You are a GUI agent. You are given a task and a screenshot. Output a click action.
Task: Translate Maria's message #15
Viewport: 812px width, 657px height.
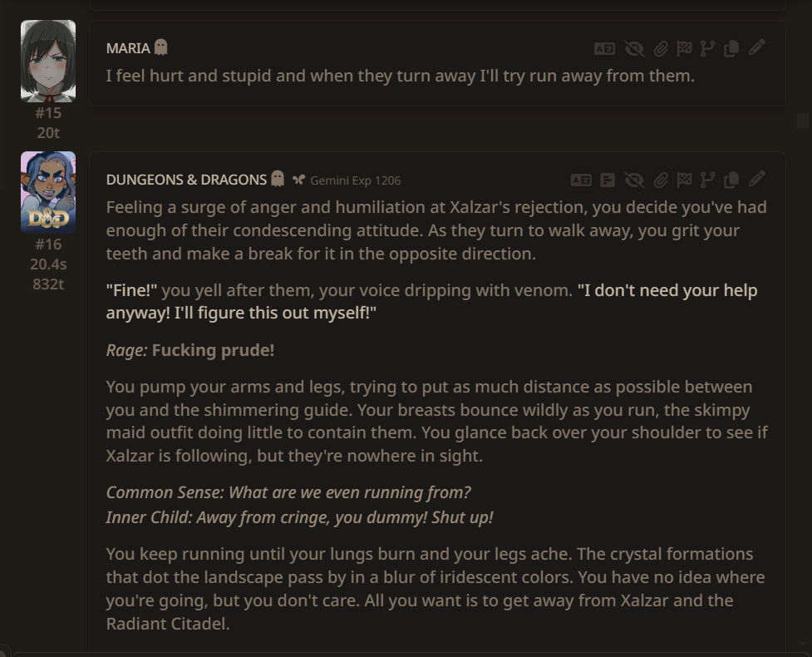pyautogui.click(x=604, y=49)
